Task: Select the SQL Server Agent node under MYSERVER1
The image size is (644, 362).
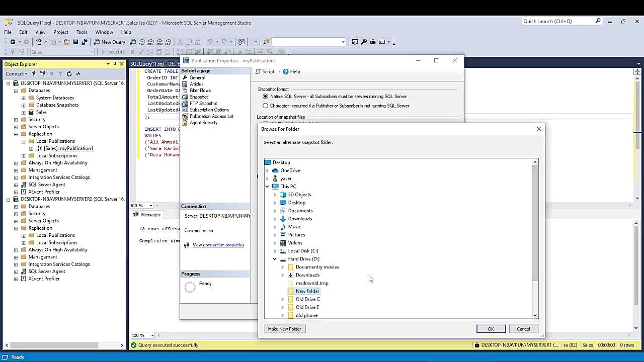Action: pyautogui.click(x=46, y=185)
